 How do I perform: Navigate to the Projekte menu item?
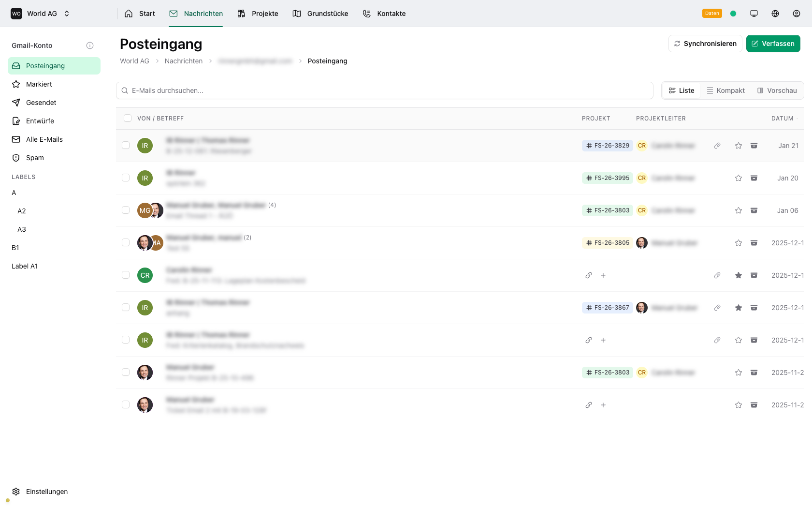click(258, 13)
